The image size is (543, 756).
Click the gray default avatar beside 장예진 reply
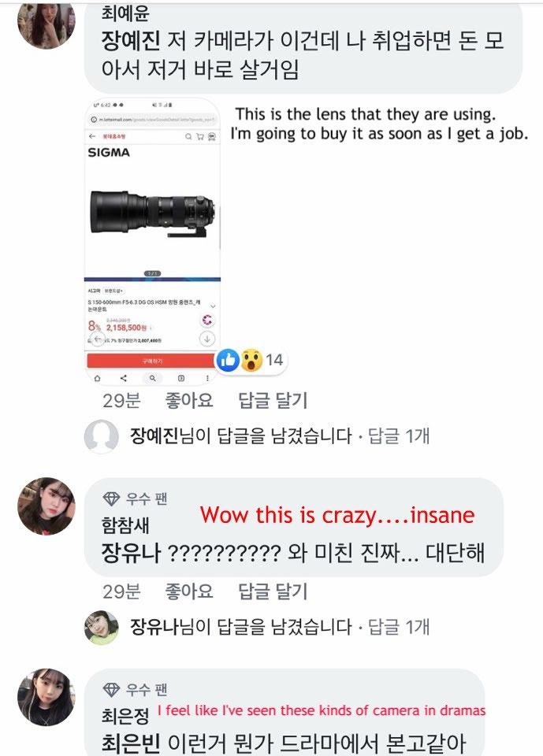[102, 436]
